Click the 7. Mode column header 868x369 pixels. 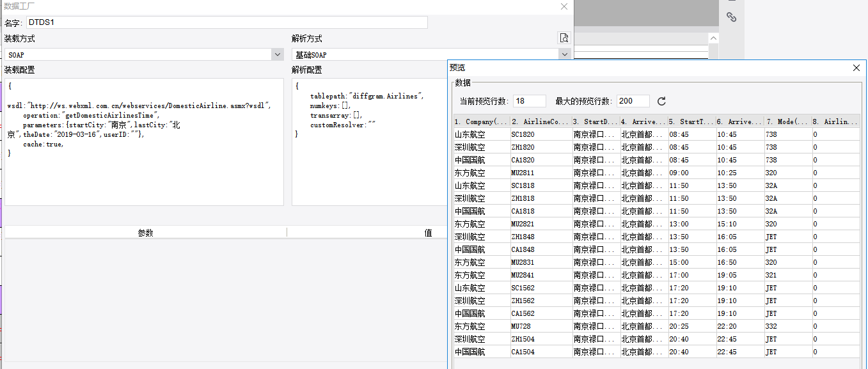click(788, 122)
